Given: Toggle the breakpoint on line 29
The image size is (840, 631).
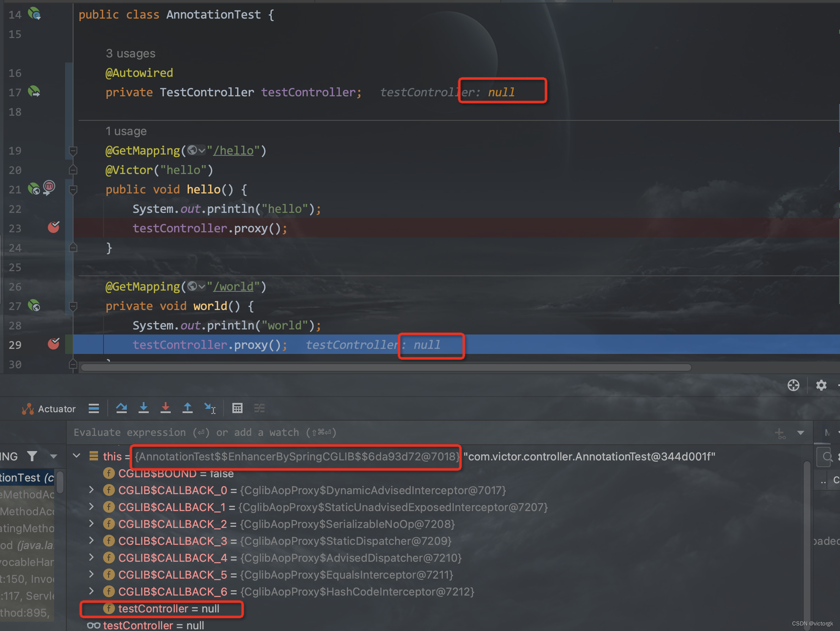Looking at the screenshot, I should click(54, 345).
